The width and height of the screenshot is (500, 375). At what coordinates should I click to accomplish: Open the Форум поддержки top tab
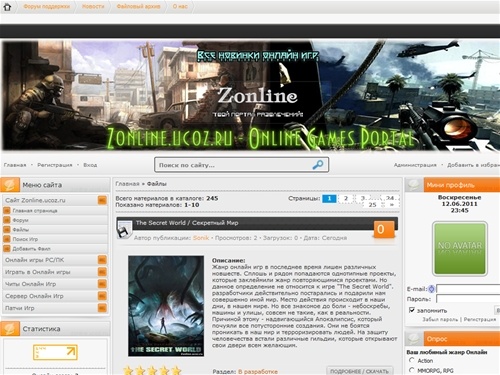tap(47, 6)
